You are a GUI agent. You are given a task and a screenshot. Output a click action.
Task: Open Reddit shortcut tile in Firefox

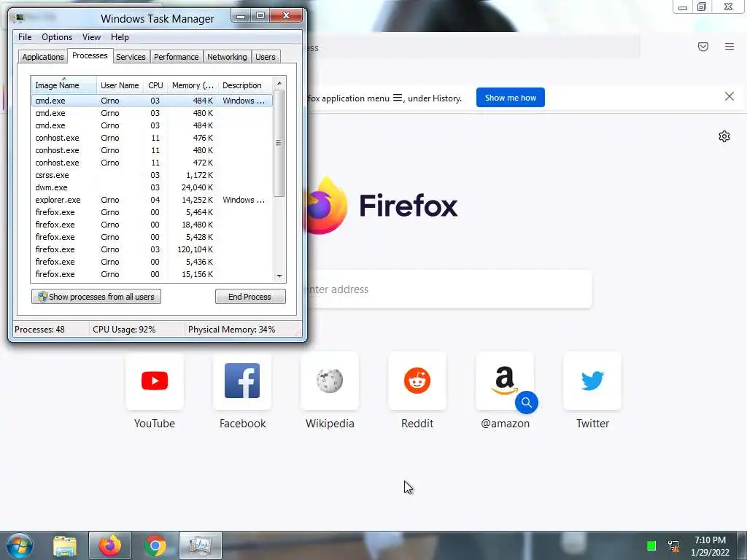tap(417, 381)
